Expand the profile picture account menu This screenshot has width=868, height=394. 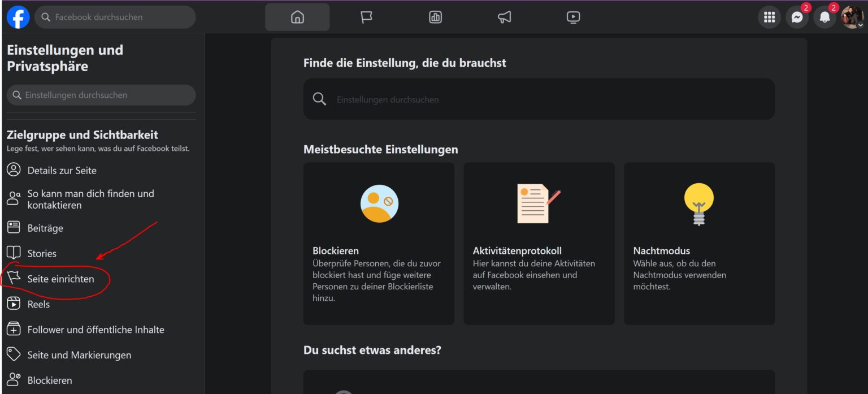pyautogui.click(x=854, y=17)
